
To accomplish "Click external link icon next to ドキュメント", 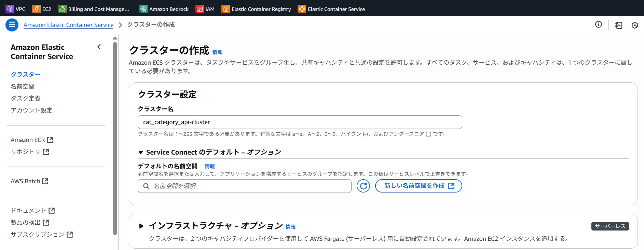I will pyautogui.click(x=52, y=210).
